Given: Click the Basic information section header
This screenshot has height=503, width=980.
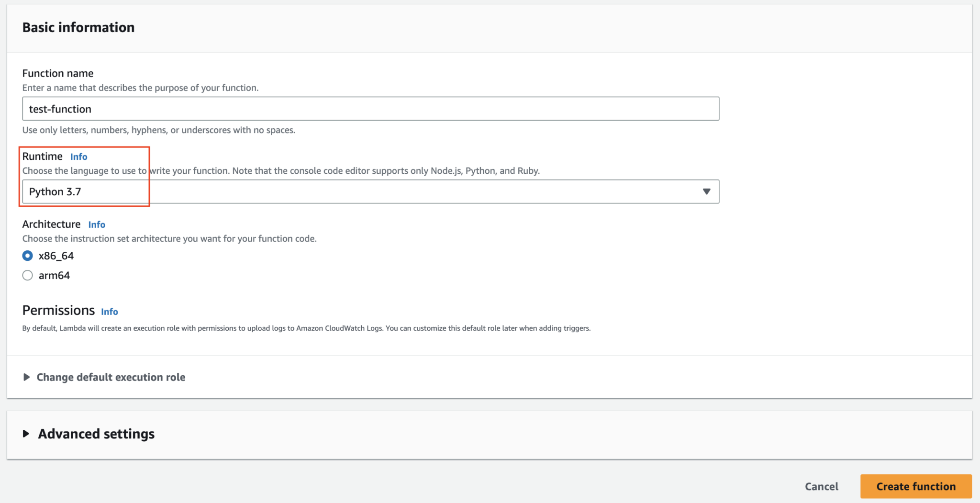Looking at the screenshot, I should tap(78, 27).
